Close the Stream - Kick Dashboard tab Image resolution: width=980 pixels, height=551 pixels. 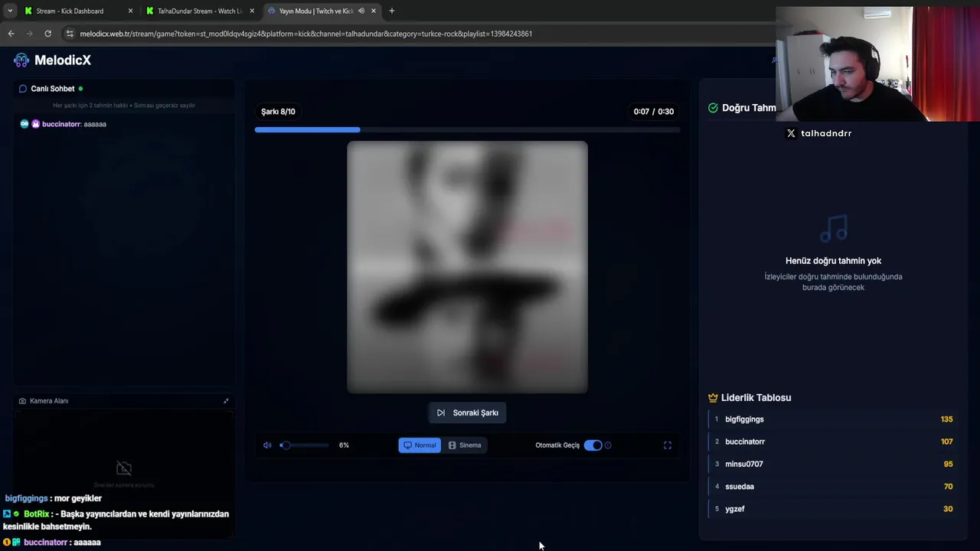click(x=130, y=11)
